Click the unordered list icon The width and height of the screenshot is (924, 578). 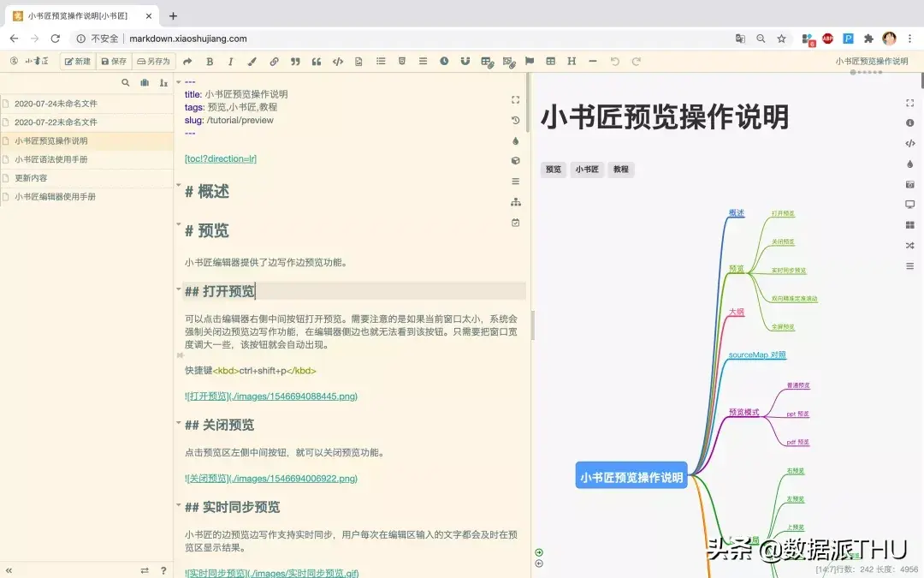click(381, 61)
